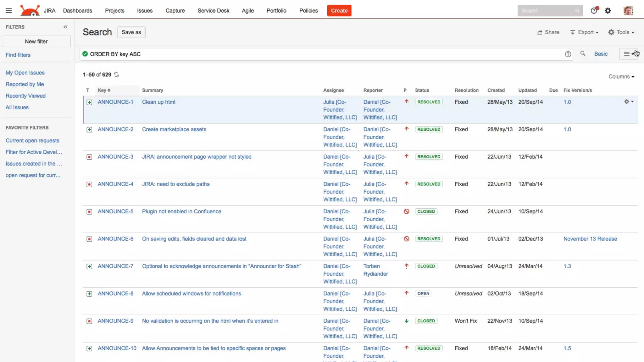Image resolution: width=644 pixels, height=362 pixels.
Task: Click the JIRA logo icon
Action: tap(30, 10)
